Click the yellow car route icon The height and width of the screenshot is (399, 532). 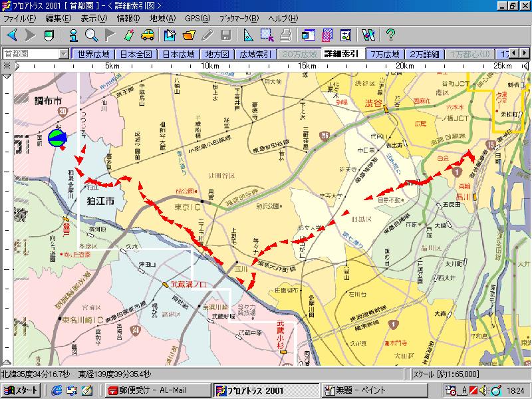pyautogui.click(x=148, y=35)
